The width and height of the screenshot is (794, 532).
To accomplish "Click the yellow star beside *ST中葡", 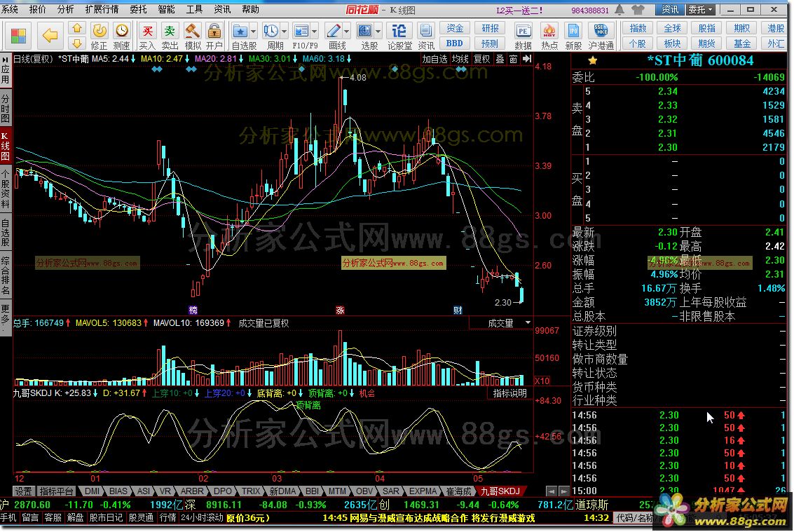I will click(592, 61).
